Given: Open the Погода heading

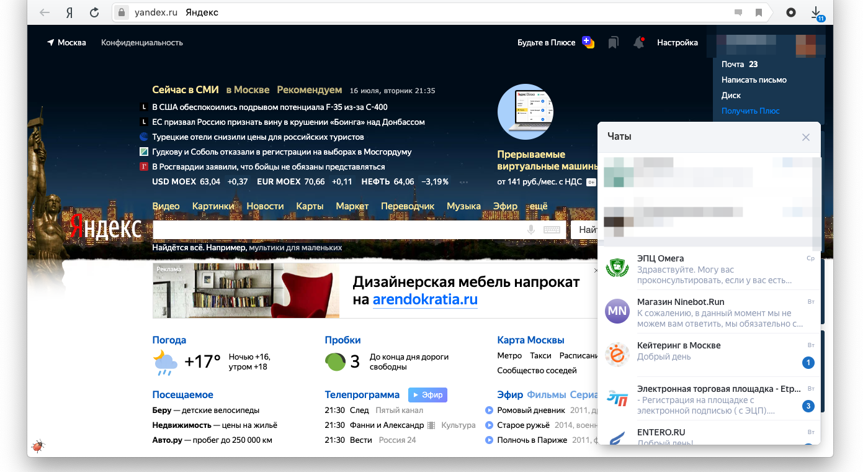Looking at the screenshot, I should 169,340.
